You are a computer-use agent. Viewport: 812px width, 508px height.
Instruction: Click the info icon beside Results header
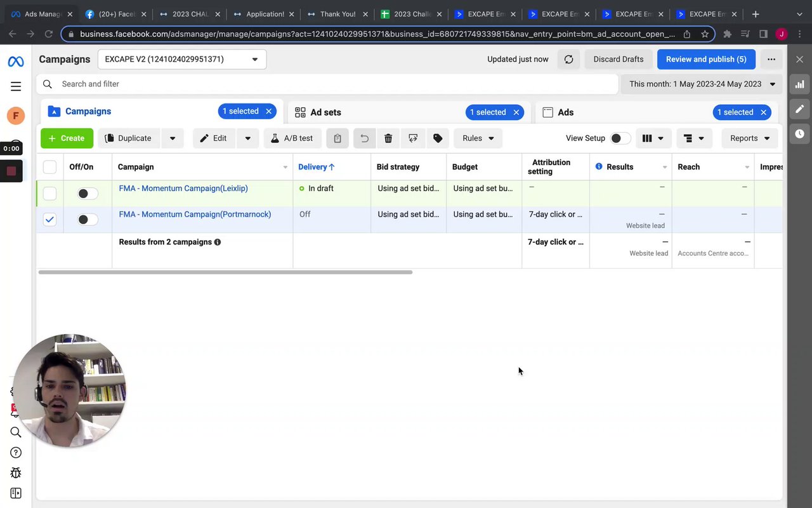coord(599,166)
